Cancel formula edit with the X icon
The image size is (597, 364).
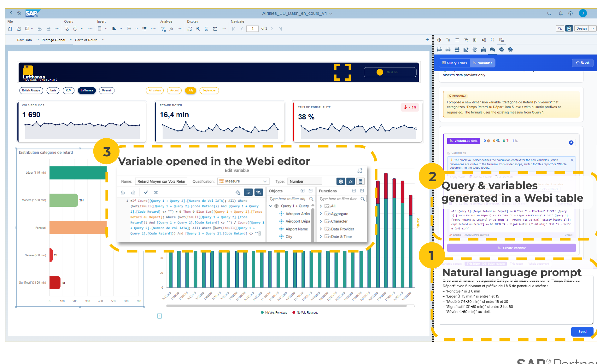[x=156, y=192]
